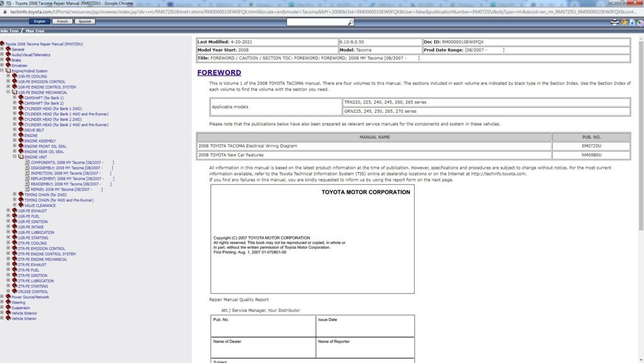
Task: Click the Max Tree option
Action: point(35,31)
